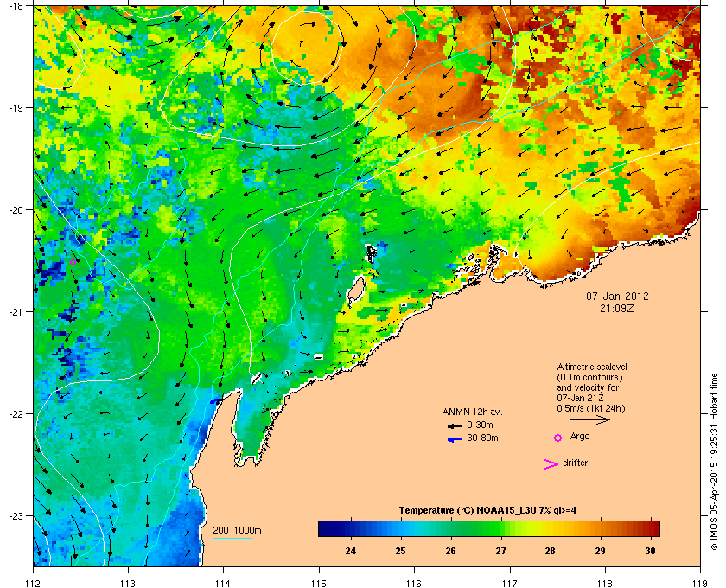The image size is (726, 588).
Task: Click the '-21' latitude axis label
Action: (x=15, y=311)
